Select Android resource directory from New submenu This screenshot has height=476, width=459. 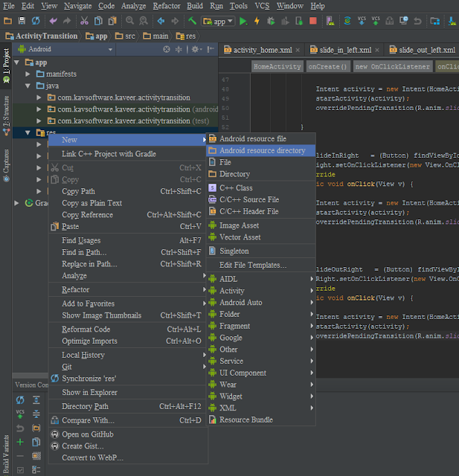click(262, 150)
